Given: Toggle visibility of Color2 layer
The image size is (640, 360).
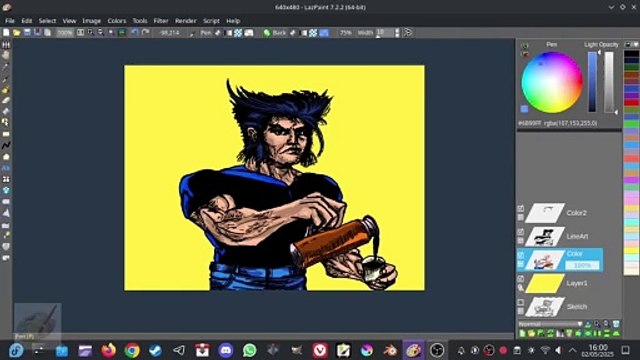Looking at the screenshot, I should [520, 208].
